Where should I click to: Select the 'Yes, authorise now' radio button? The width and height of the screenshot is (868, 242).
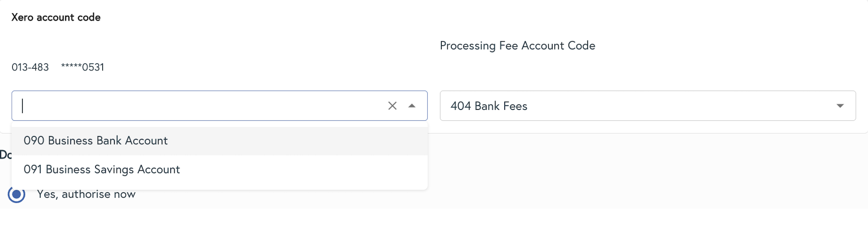17,194
